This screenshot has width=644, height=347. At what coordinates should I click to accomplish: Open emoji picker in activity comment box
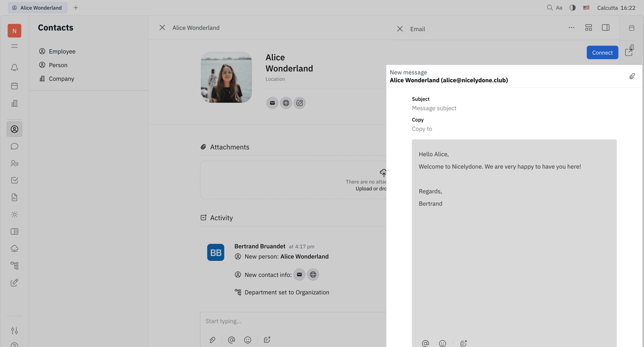coord(247,340)
